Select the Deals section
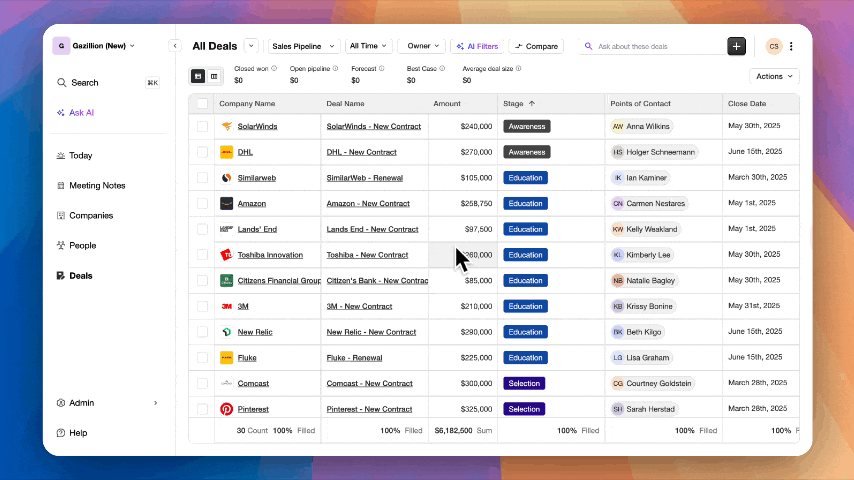This screenshot has height=480, width=854. point(75,276)
